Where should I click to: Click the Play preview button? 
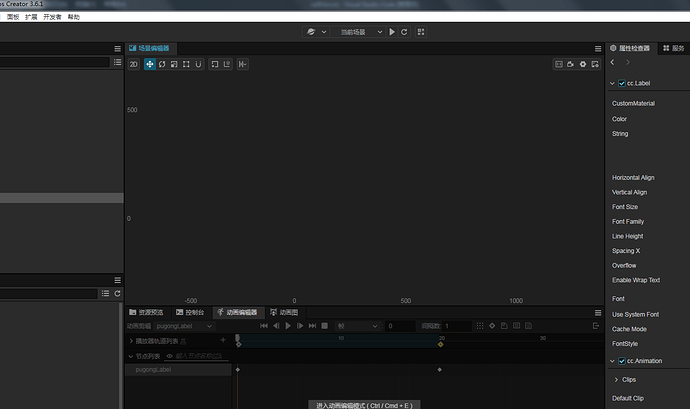pyautogui.click(x=392, y=32)
